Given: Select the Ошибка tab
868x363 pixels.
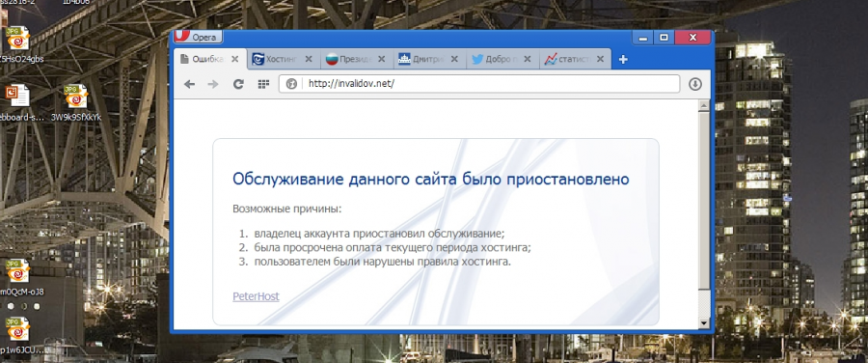Looking at the screenshot, I should point(209,59).
